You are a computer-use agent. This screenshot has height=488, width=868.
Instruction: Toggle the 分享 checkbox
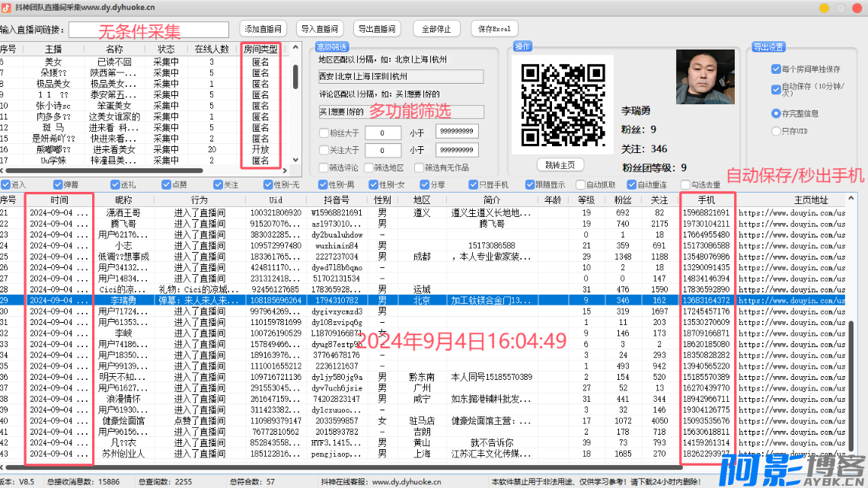425,185
